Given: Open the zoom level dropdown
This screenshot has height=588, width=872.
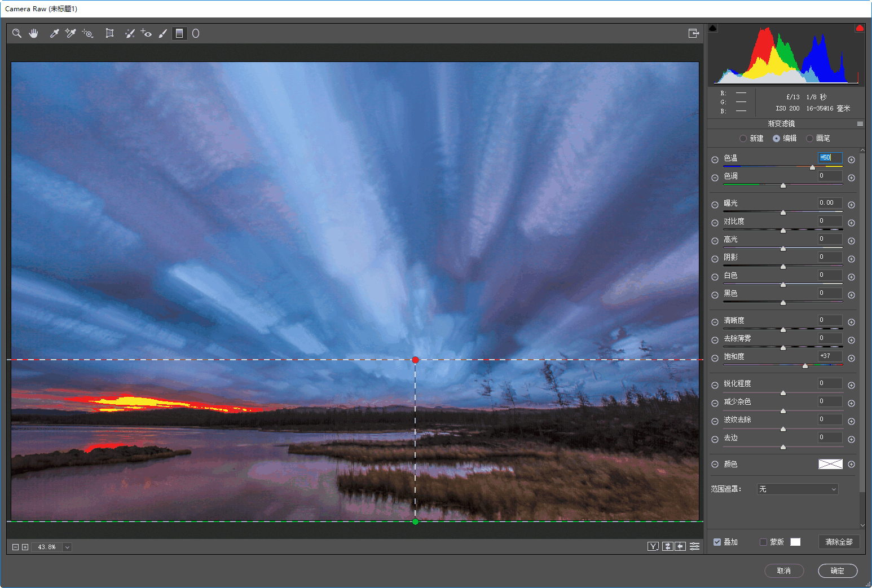Looking at the screenshot, I should tap(67, 547).
